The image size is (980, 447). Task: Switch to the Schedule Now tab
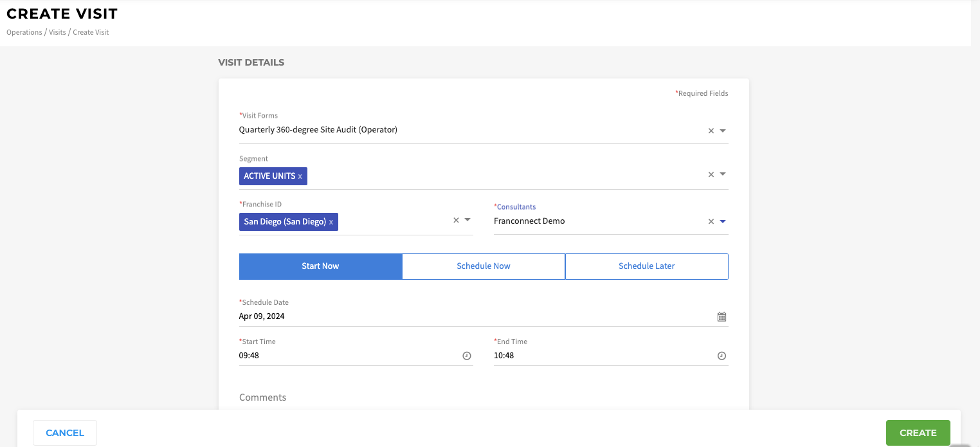[484, 266]
